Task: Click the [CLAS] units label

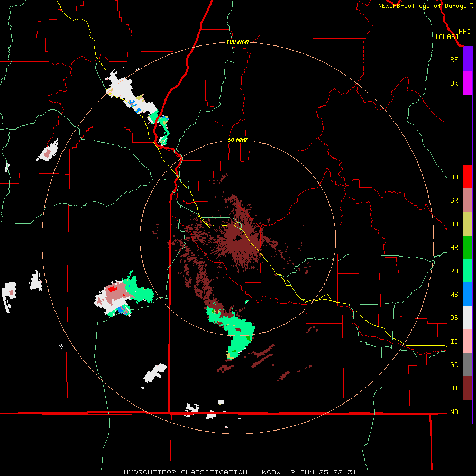Action: (447, 36)
